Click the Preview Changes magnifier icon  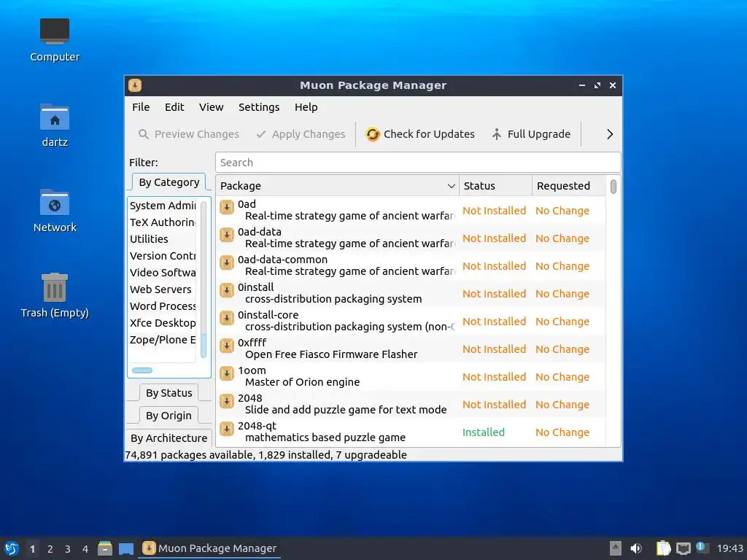[144, 134]
